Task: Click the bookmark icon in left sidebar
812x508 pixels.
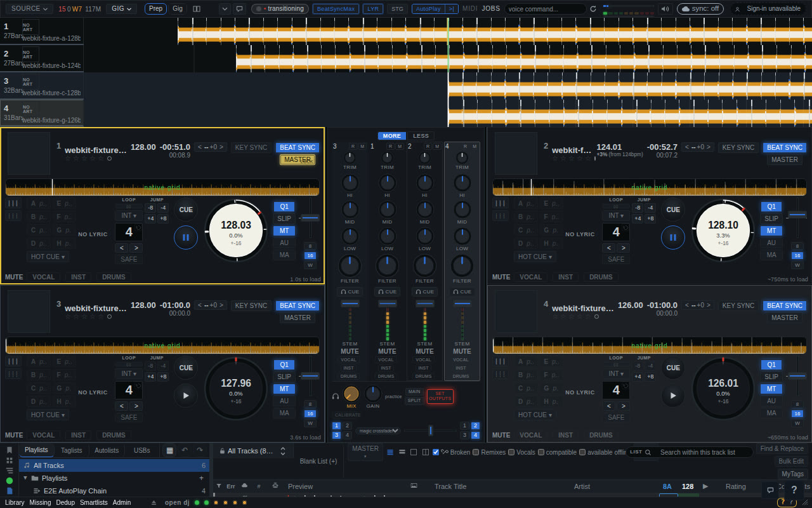Action: tap(10, 450)
